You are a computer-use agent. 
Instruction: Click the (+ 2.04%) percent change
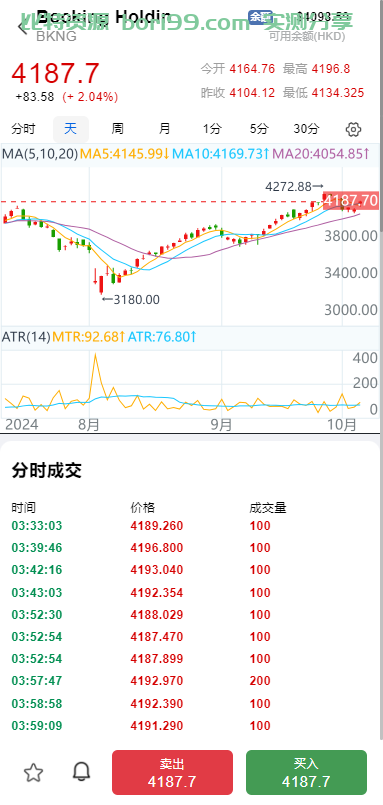point(90,97)
